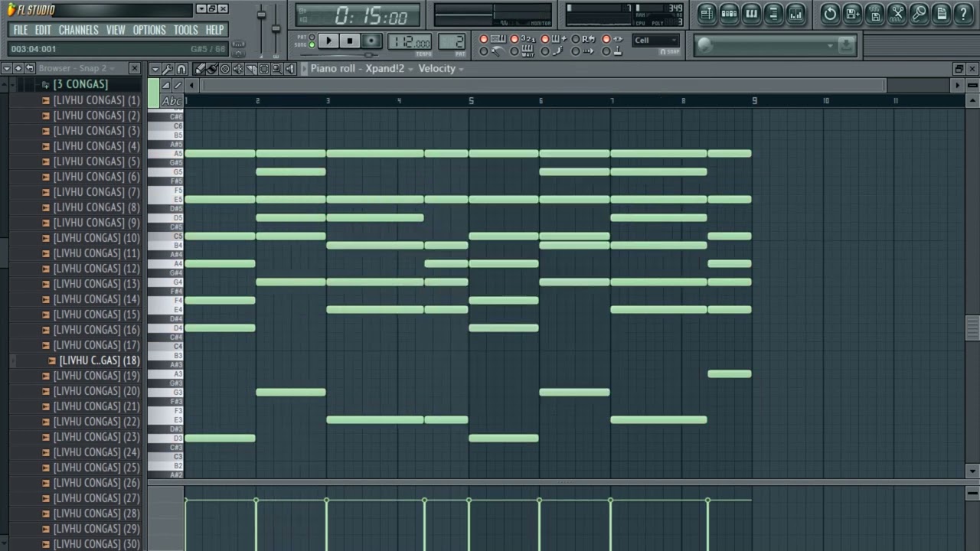Switch to SONG mode
This screenshot has width=980, height=551.
pos(312,45)
